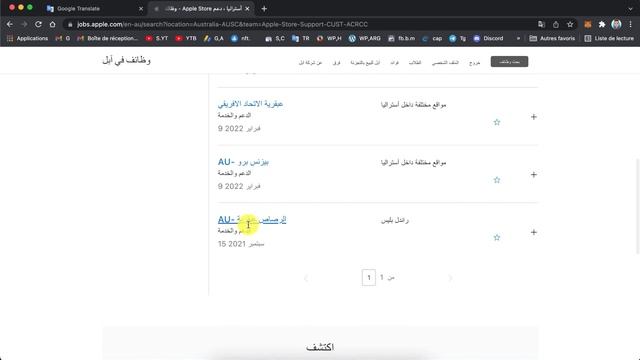Open a new tab with plus button
Screen dimensions: 640x360
[x=264, y=9]
